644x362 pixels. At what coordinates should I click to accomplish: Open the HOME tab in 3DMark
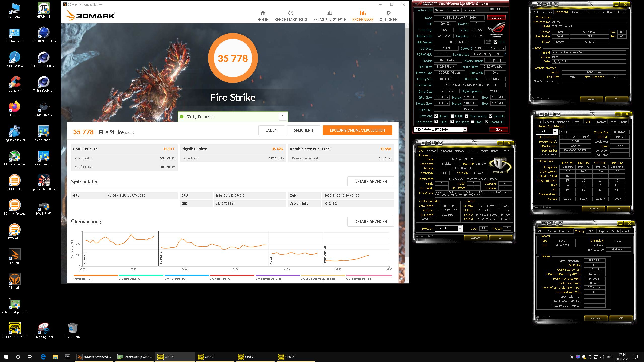click(263, 16)
